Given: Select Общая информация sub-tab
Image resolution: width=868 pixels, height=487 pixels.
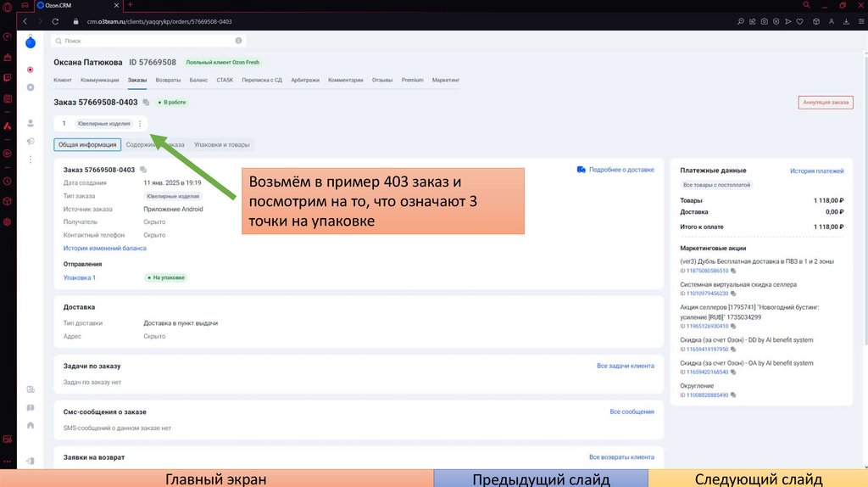Looking at the screenshot, I should [87, 144].
